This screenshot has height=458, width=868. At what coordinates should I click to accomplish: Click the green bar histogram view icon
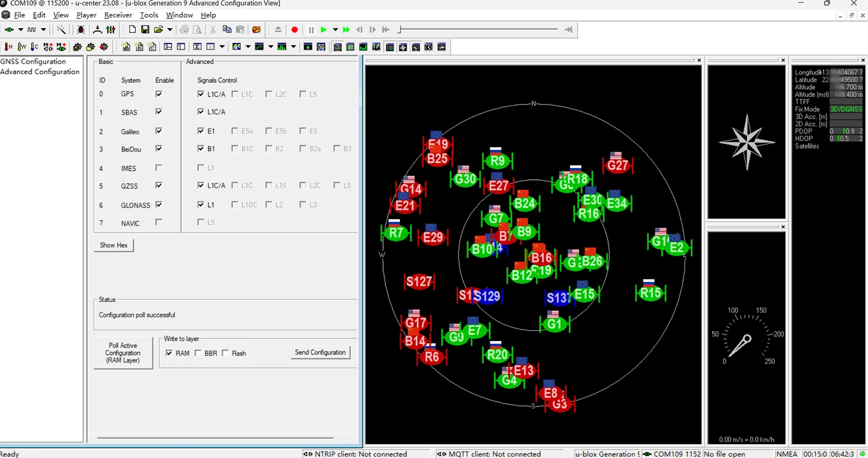(x=282, y=47)
